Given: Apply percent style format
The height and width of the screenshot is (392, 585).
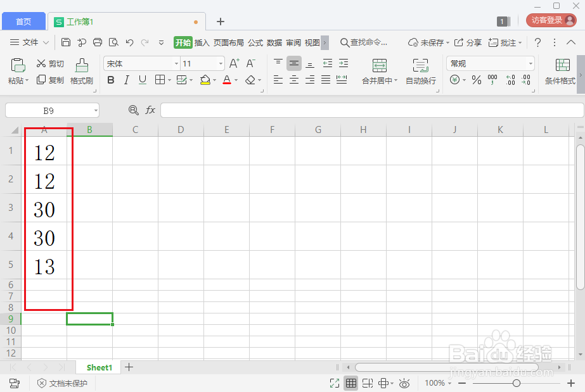Looking at the screenshot, I should pos(477,80).
